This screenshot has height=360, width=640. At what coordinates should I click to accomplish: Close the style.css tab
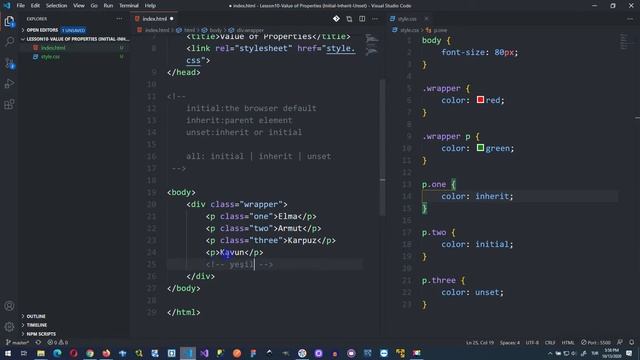426,19
